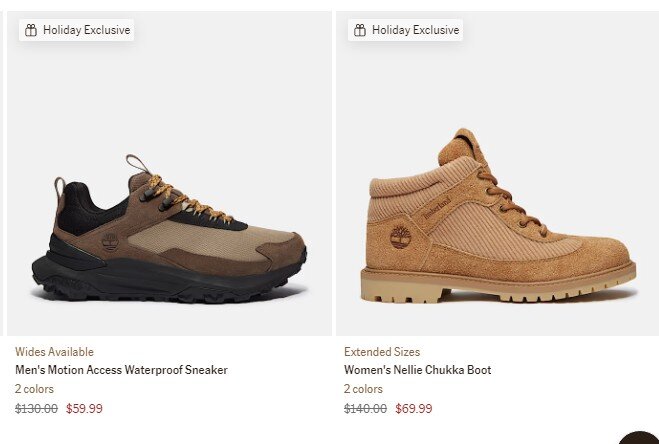Click the $59.99 sale price
The image size is (659, 444).
(84, 408)
